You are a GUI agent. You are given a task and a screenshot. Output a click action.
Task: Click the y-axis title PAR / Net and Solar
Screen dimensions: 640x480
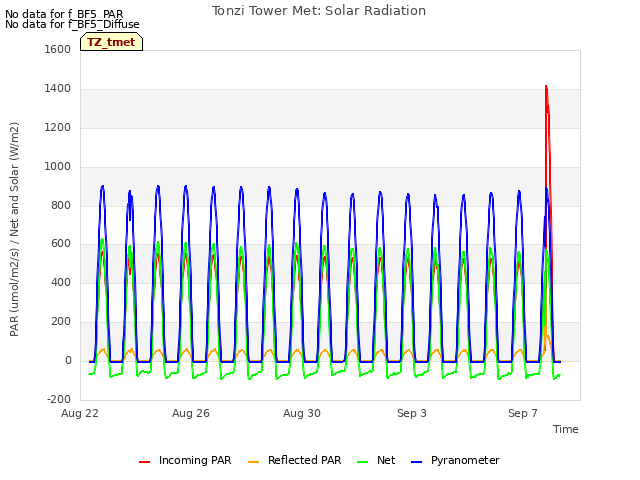click(x=14, y=229)
